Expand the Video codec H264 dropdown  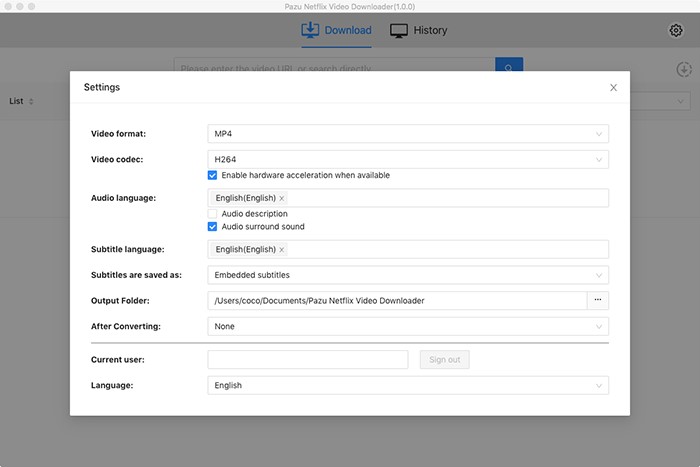pos(408,159)
